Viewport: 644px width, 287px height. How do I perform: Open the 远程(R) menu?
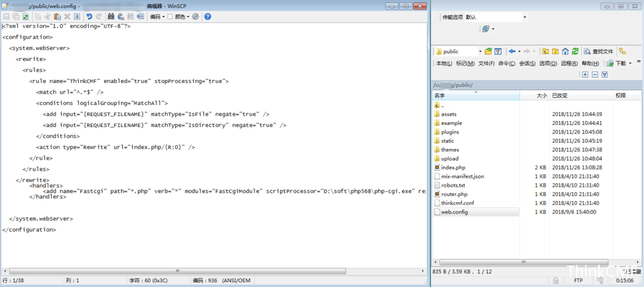pos(569,63)
